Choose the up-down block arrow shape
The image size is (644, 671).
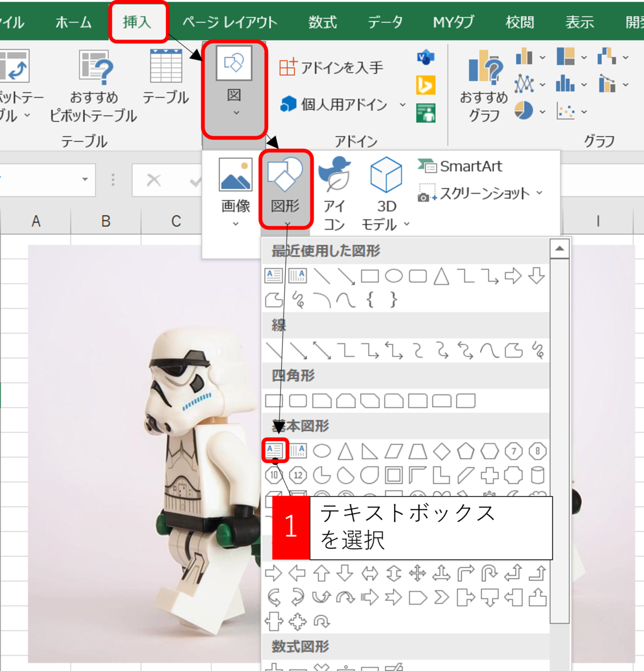tap(394, 573)
